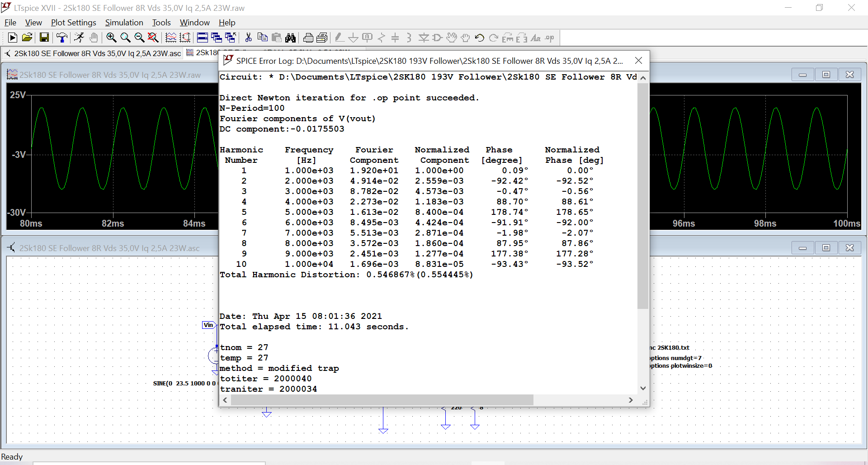The height and width of the screenshot is (465, 868).
Task: Open the Plot Settings menu
Action: coord(74,23)
